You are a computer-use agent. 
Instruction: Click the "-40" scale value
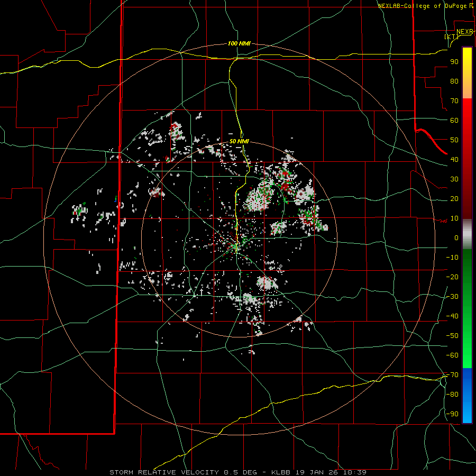tap(452, 316)
